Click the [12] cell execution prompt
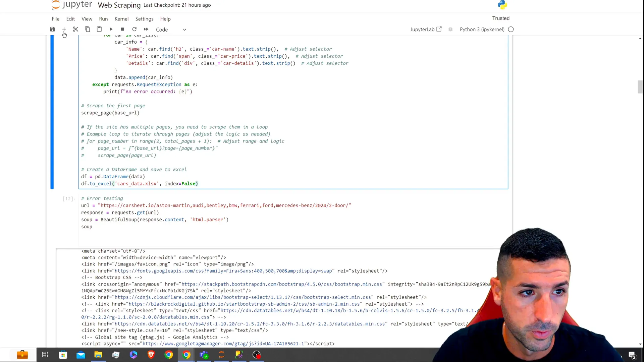This screenshot has width=644, height=362. (69, 199)
